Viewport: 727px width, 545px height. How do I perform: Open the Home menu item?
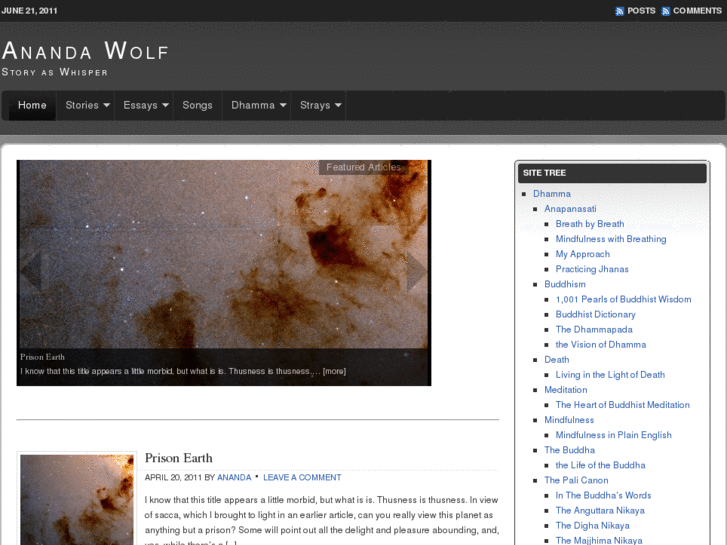click(32, 105)
